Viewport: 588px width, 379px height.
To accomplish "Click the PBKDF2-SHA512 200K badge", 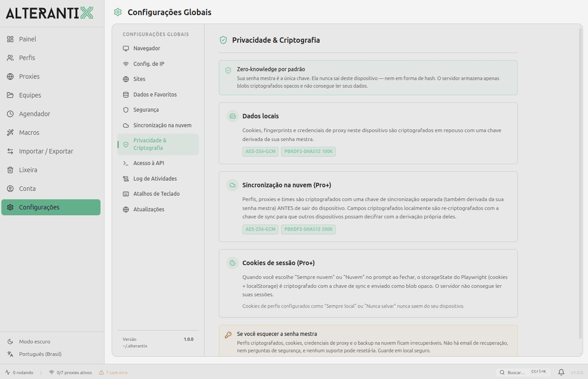I will [309, 229].
